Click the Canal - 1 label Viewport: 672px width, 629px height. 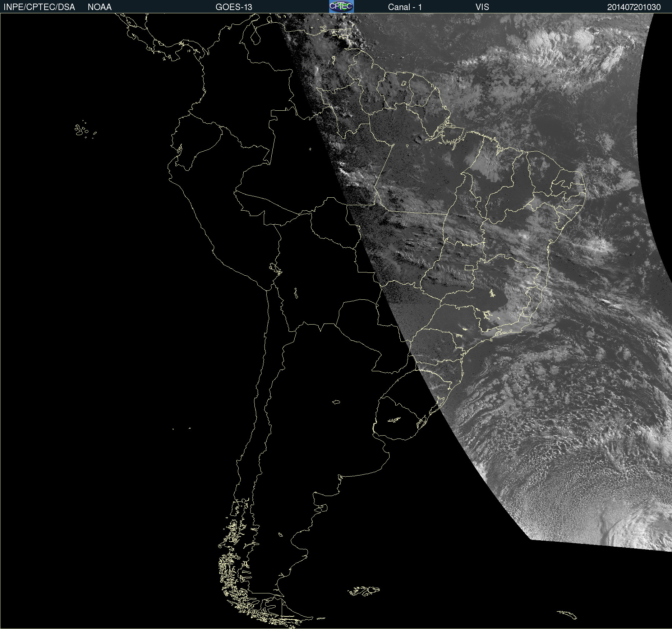click(405, 7)
